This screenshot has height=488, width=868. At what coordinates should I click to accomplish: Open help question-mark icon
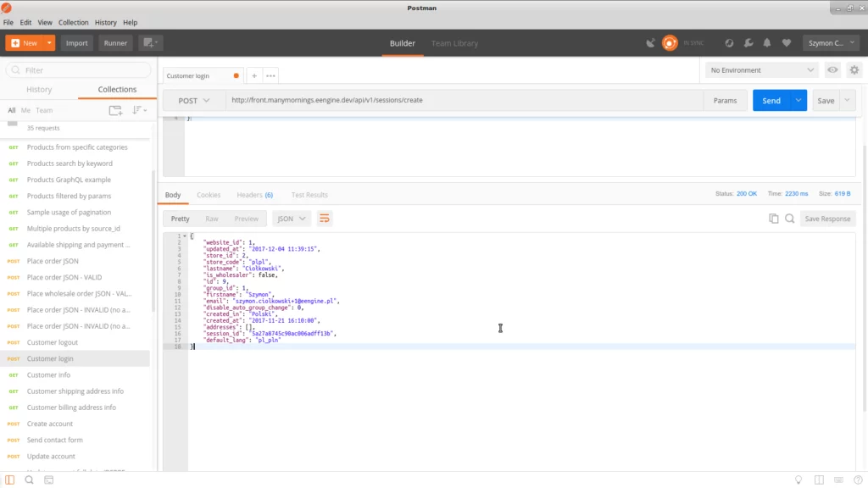858,480
